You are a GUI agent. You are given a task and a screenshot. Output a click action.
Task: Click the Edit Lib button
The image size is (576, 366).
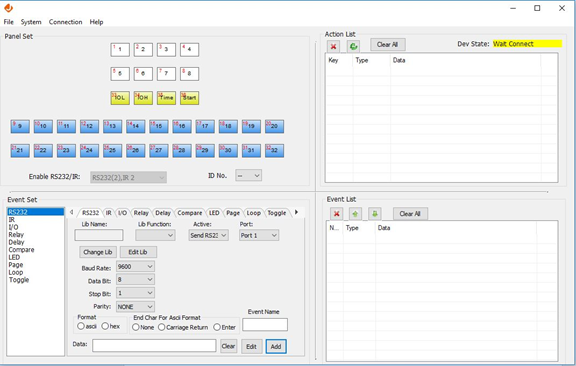tap(138, 252)
